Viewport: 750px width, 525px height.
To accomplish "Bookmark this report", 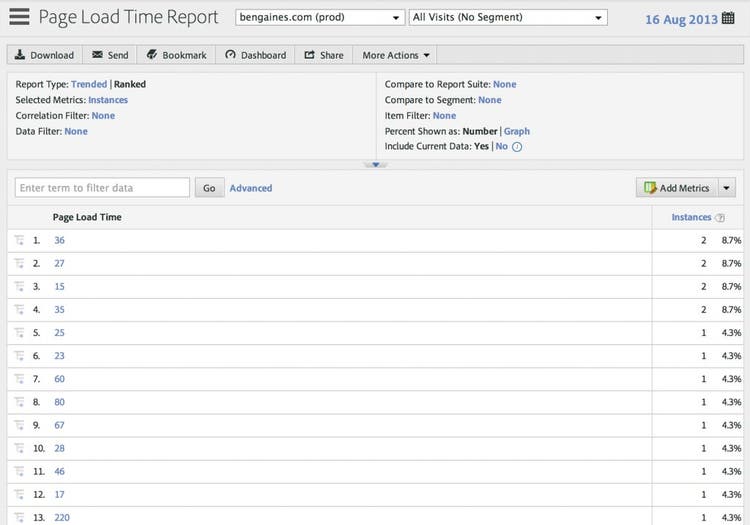I will tap(177, 55).
